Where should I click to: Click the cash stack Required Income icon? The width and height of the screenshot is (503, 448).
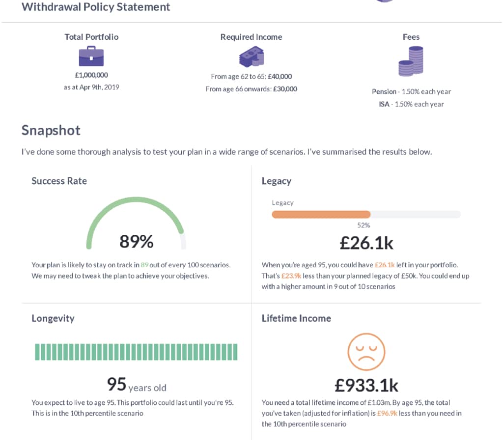click(x=251, y=56)
